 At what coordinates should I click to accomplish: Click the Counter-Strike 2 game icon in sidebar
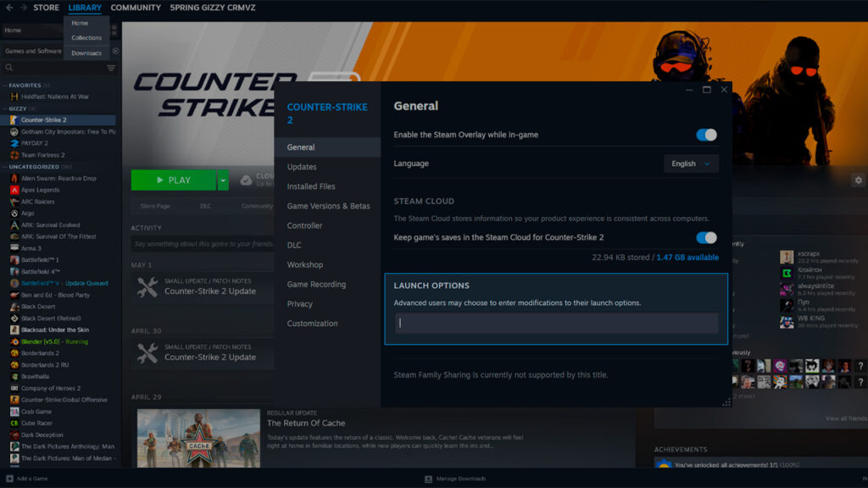click(14, 120)
